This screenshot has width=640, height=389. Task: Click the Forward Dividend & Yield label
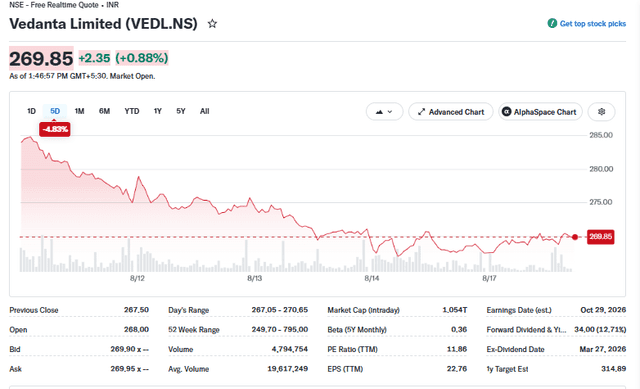click(526, 329)
